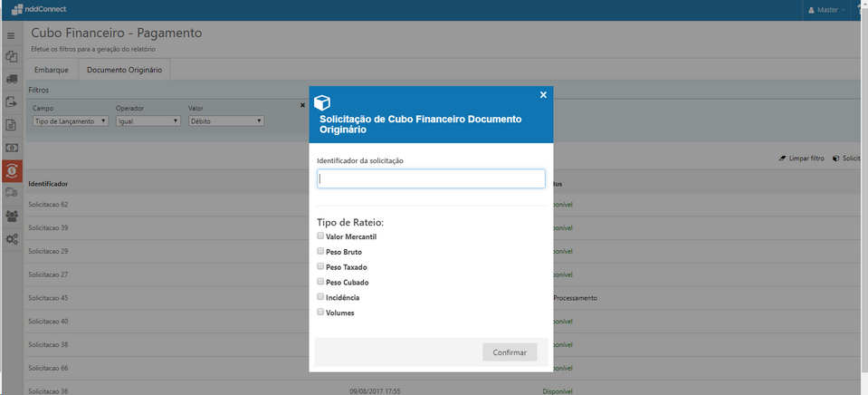
Task: Check the Valor Mercantil checkbox
Action: tap(320, 236)
